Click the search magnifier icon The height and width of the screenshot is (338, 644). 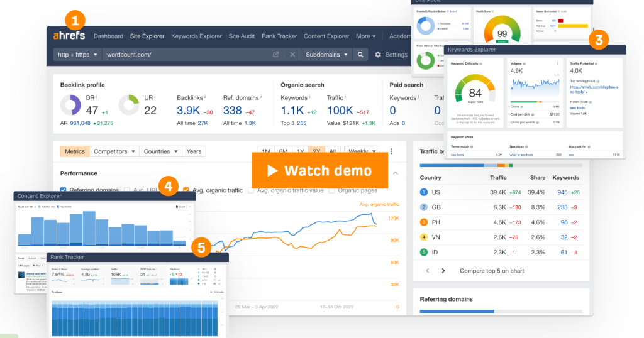(360, 55)
